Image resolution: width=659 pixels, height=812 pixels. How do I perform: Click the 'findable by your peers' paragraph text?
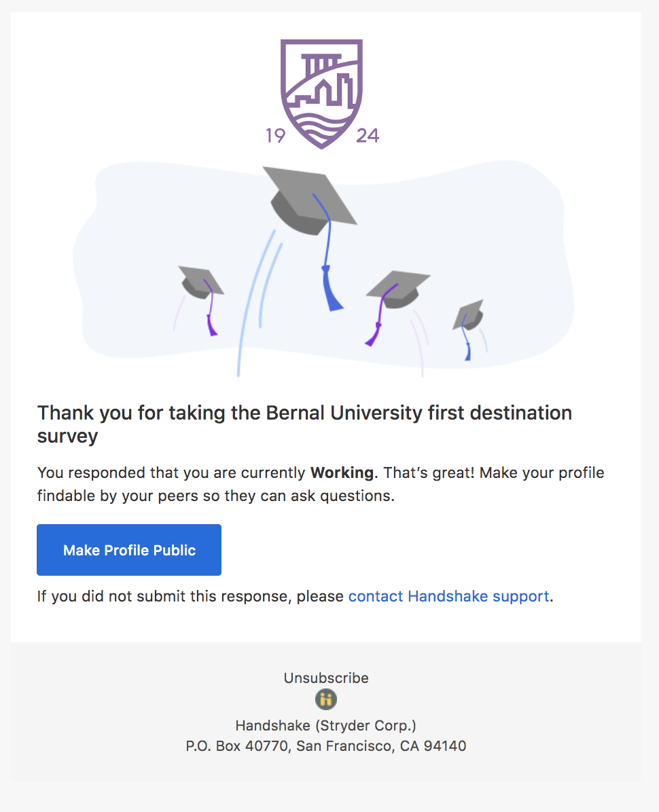[321, 484]
